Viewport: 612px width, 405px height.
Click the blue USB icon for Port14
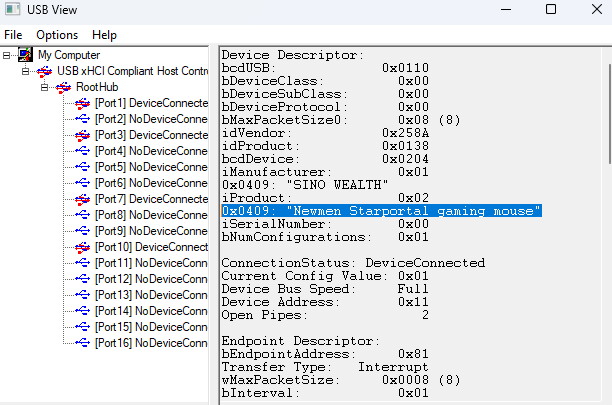[82, 311]
